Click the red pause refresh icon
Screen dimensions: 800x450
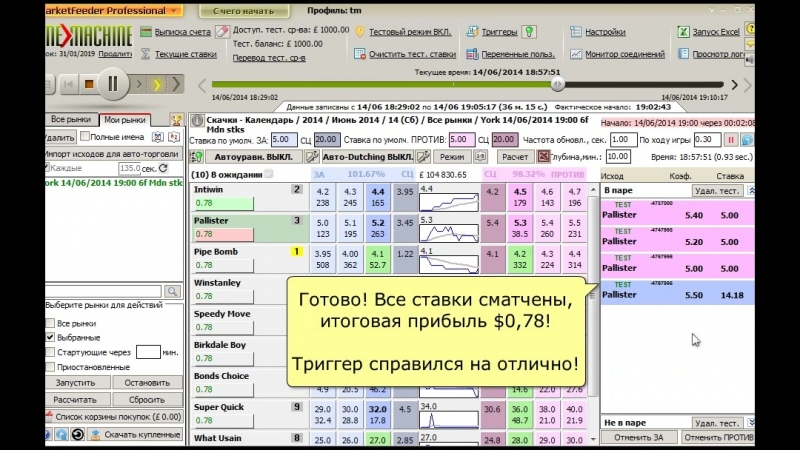coord(731,140)
